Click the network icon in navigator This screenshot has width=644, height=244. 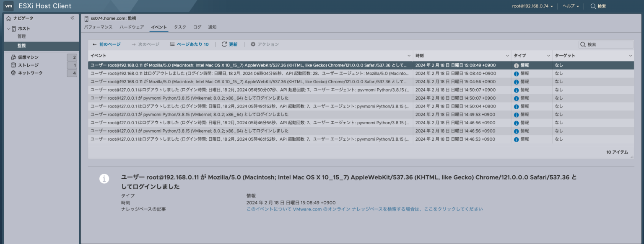click(x=13, y=73)
